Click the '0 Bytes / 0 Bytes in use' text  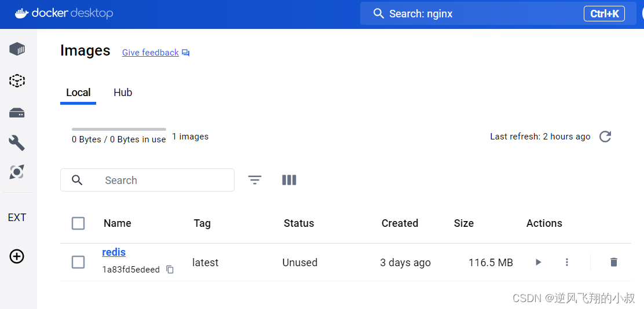[x=119, y=139]
